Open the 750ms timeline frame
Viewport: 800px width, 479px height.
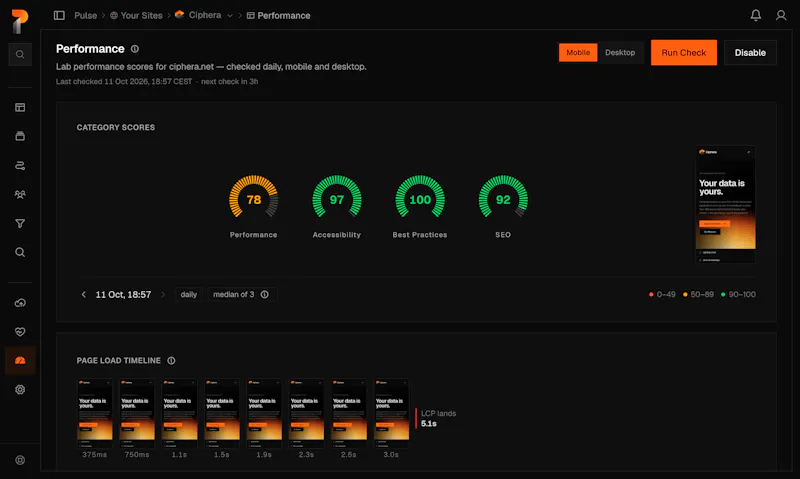(x=137, y=413)
